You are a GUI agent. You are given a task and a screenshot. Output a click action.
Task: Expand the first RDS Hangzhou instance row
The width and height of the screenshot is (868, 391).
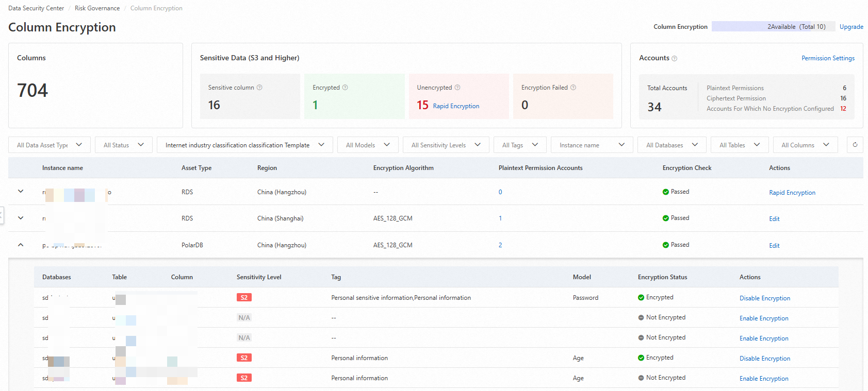pos(21,191)
